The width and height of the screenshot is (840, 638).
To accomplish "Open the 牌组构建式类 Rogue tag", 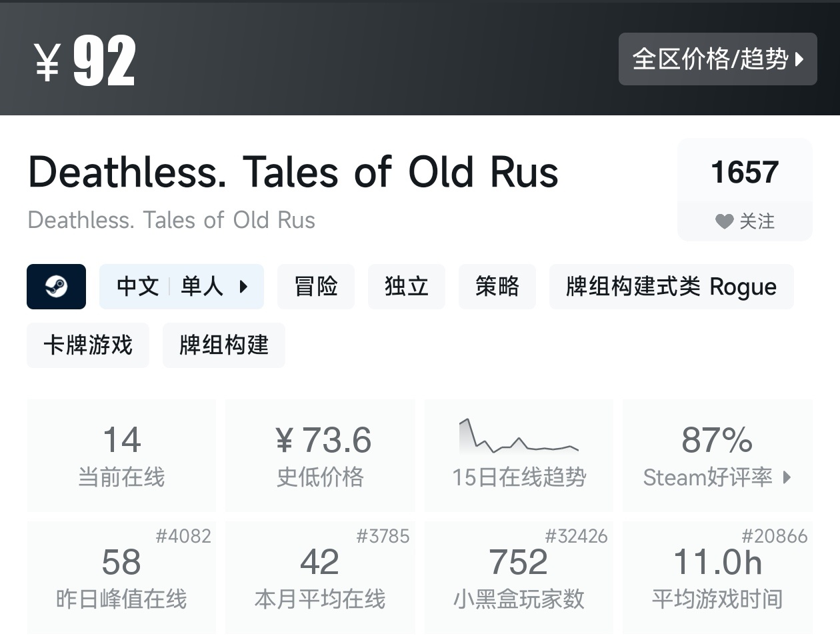I will (x=671, y=287).
